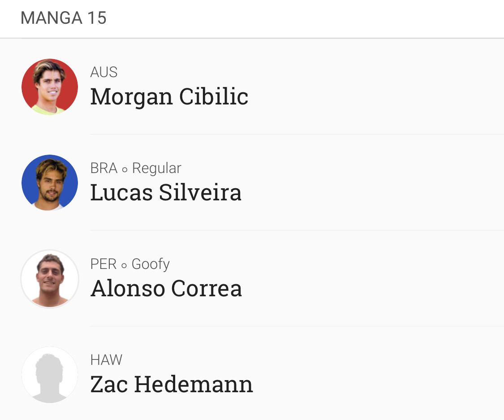
Task: Select the empty area of Alonso Correa's row
Action: [373, 279]
